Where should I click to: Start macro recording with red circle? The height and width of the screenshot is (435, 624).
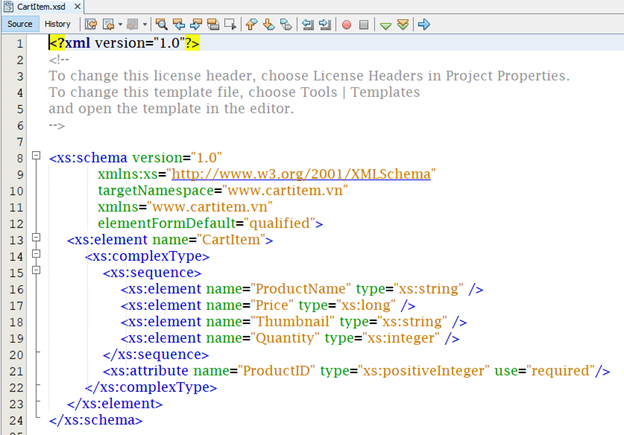point(347,25)
